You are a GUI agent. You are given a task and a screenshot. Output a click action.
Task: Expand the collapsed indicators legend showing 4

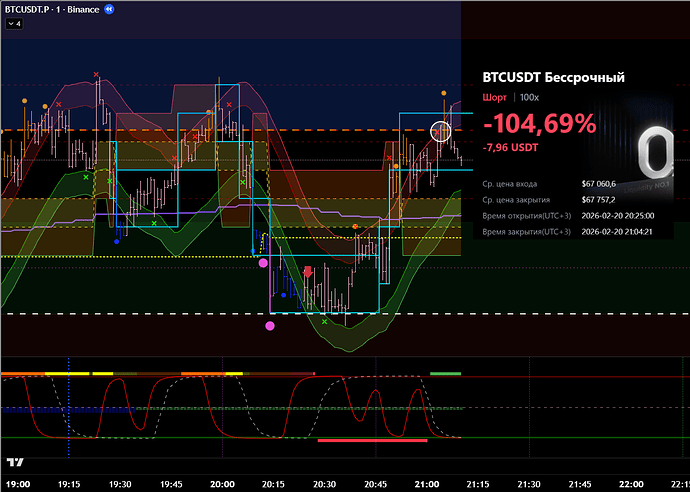(x=15, y=23)
